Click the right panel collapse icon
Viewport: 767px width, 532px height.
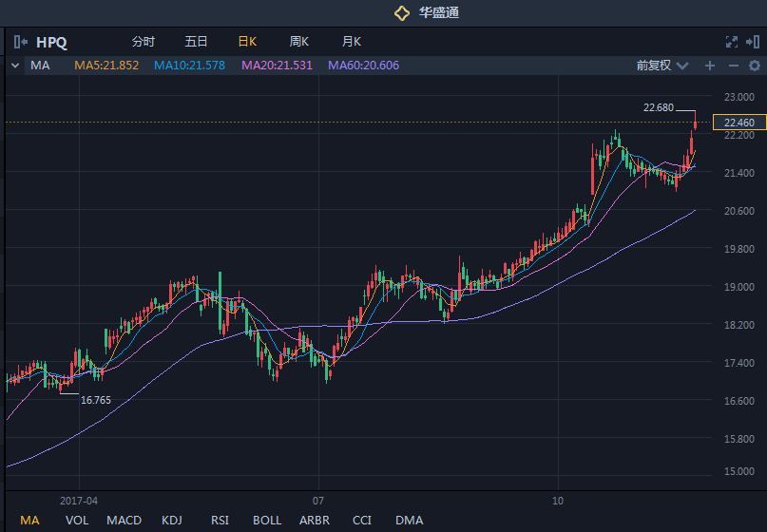(x=753, y=42)
